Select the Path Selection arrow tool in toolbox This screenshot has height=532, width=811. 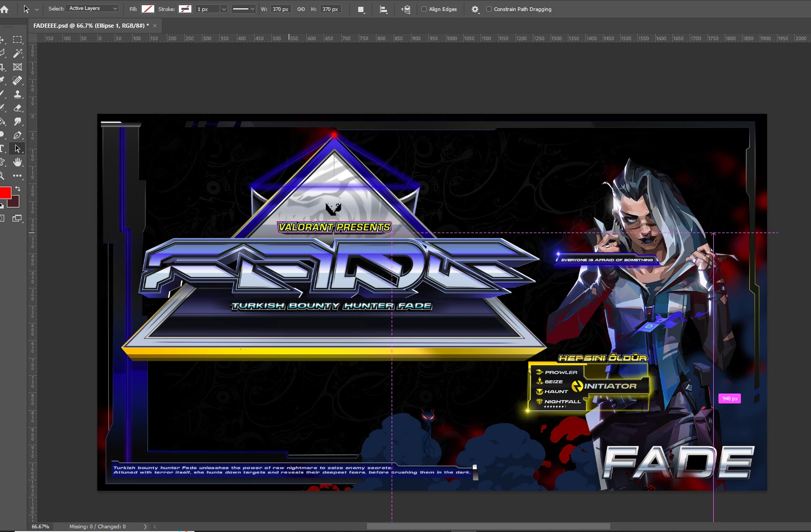click(x=17, y=148)
